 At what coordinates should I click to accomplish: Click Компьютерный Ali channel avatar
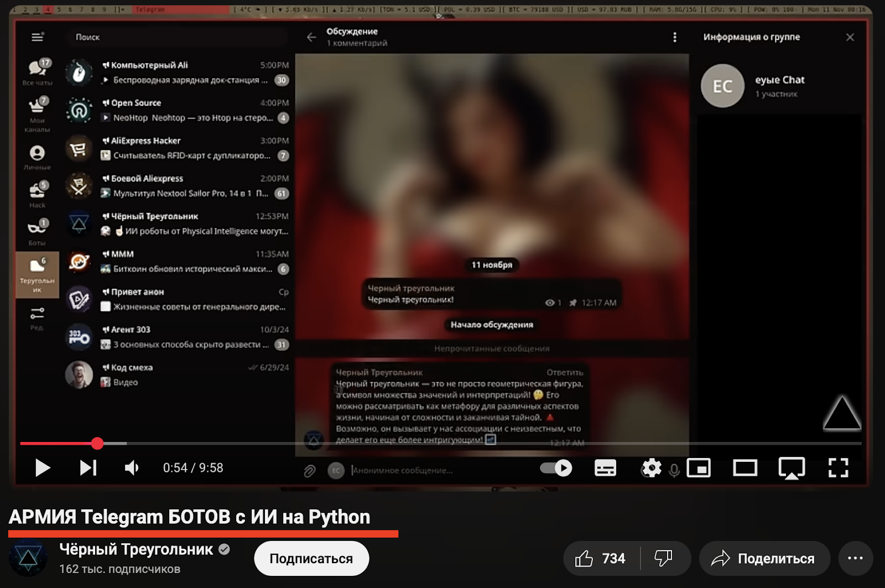coord(79,72)
